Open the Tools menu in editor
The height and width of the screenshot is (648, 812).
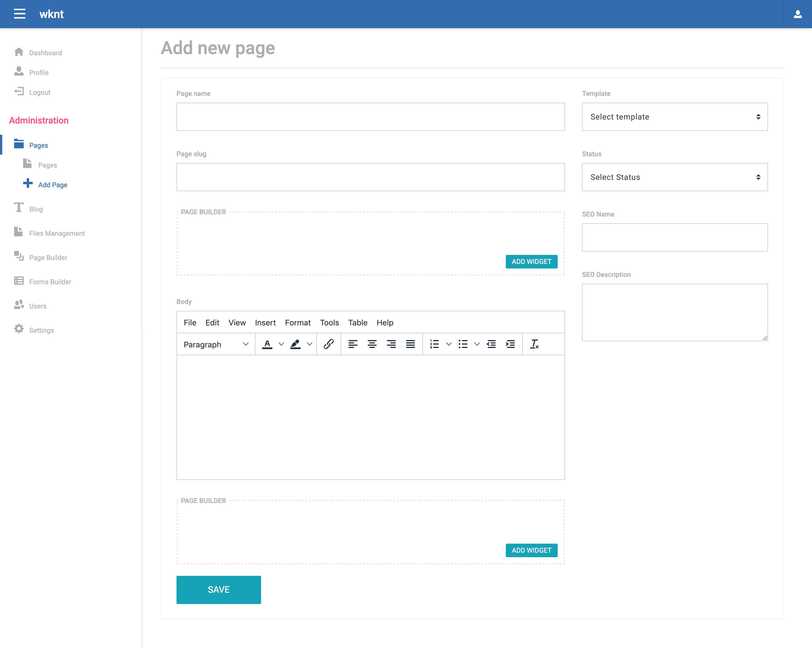click(x=330, y=323)
